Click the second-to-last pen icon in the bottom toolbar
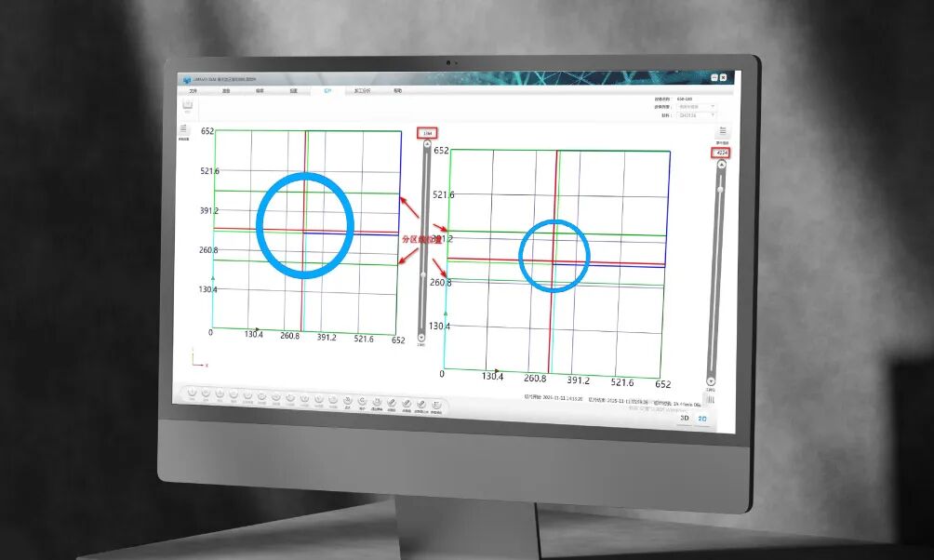Screen dimensions: 934x560 point(420,404)
